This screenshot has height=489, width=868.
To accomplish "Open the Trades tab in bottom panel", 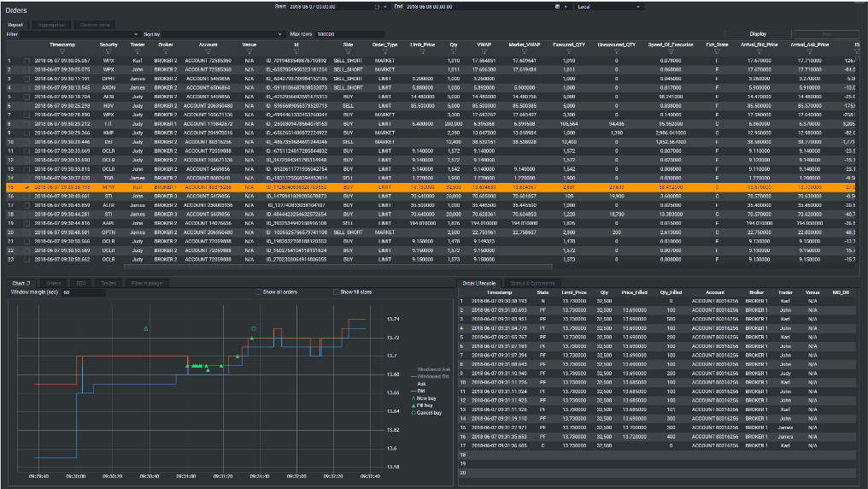I will coord(108,283).
